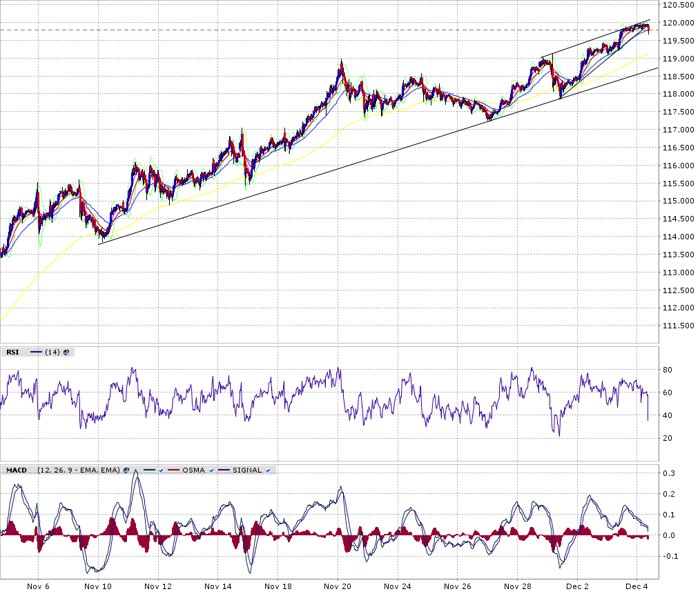Screen dimensions: 700x596
Task: Click the RSI line color swatch
Action: (36, 352)
